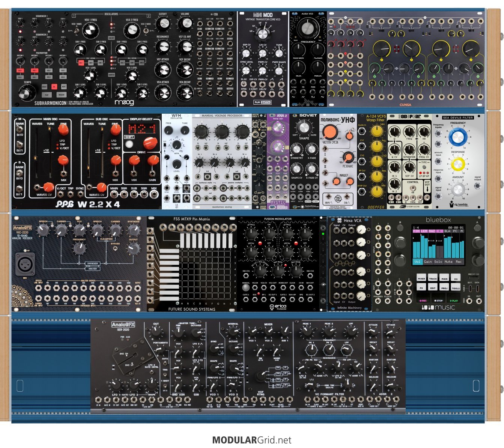504x448 pixels.
Task: Start the Subharmonicon with its PLAY button
Action: [47, 95]
